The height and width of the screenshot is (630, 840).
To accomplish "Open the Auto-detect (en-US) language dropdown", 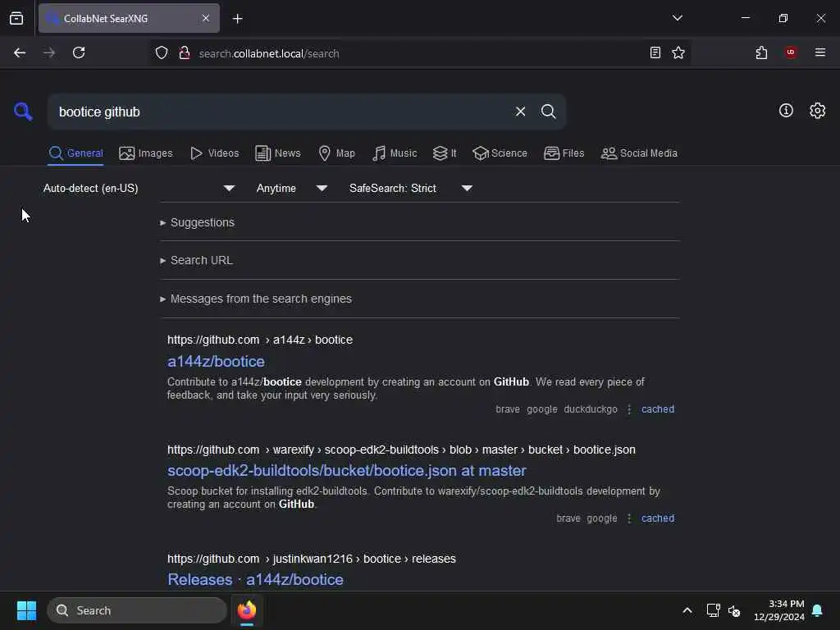I will click(139, 188).
